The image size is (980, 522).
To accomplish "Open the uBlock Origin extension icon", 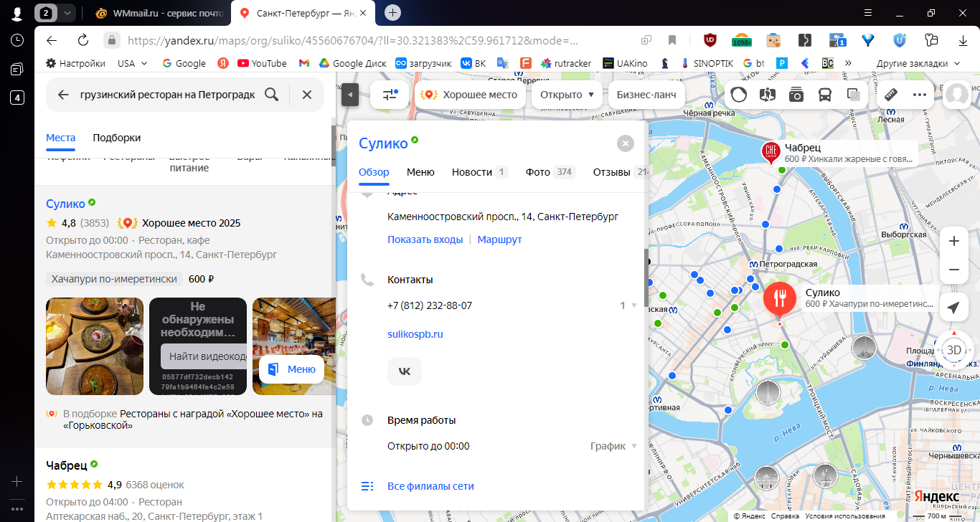I will pos(710,40).
